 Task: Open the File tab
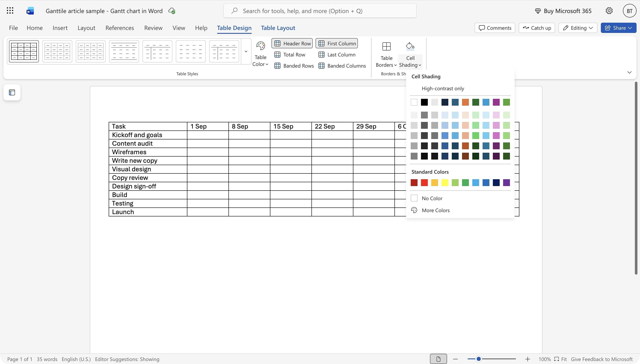click(x=13, y=28)
